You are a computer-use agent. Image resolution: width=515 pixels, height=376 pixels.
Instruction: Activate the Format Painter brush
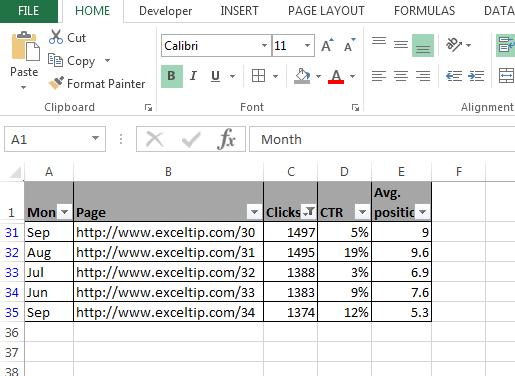coord(97,84)
